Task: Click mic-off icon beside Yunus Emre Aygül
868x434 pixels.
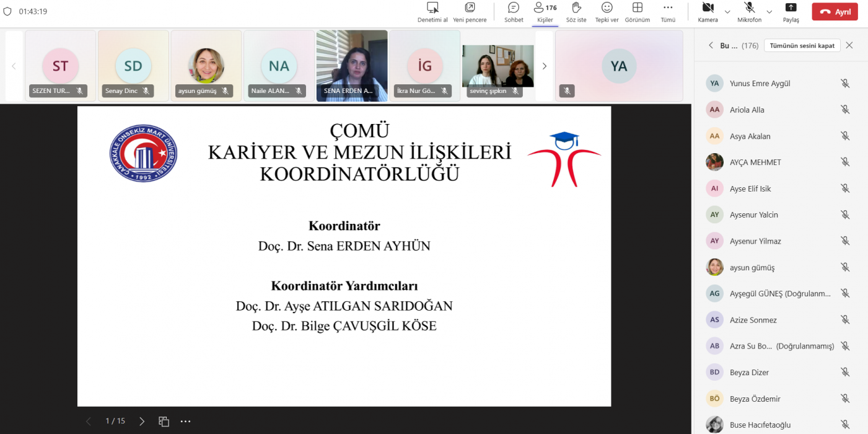Action: pyautogui.click(x=844, y=84)
